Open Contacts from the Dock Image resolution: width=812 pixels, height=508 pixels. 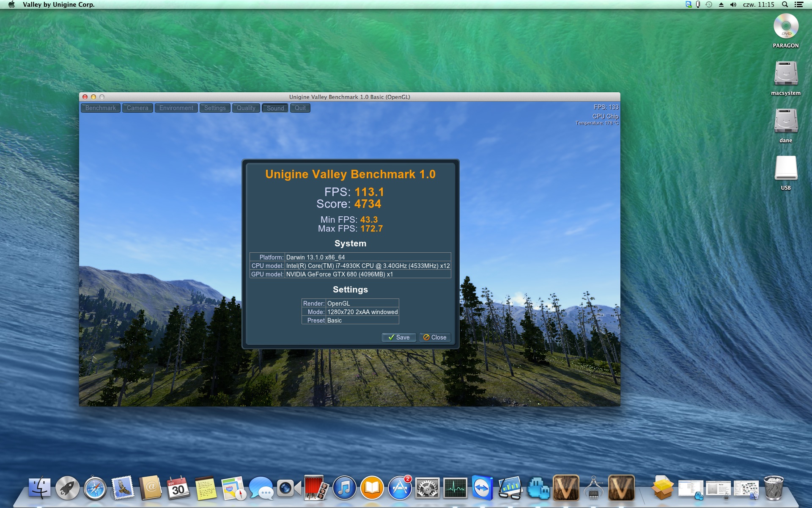(x=151, y=488)
